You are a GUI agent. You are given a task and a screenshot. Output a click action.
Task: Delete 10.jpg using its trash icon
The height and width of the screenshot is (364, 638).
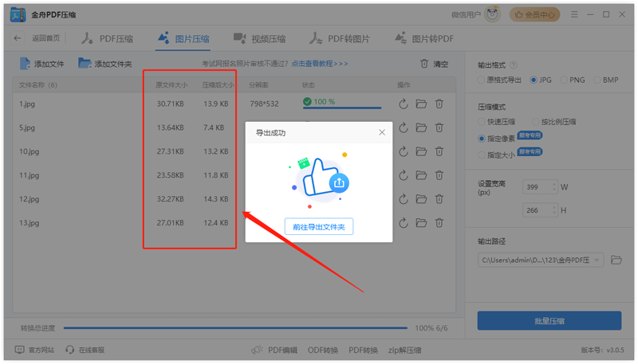pyautogui.click(x=439, y=151)
